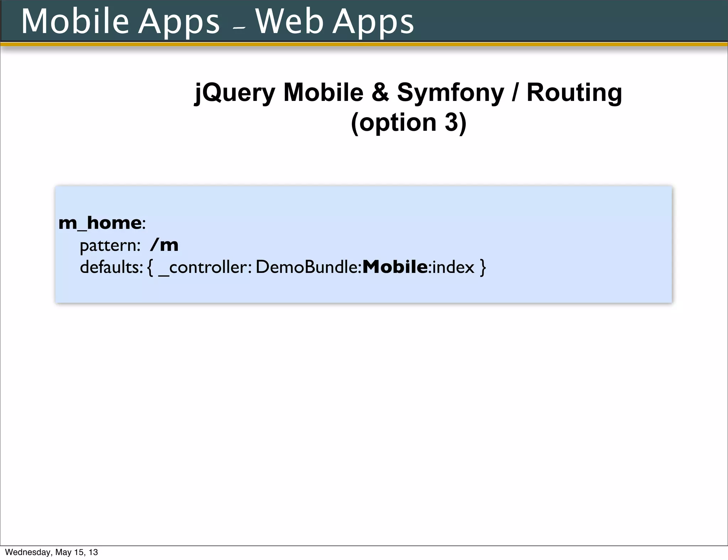The height and width of the screenshot is (560, 728).
Task: Click the word 'jQuery' in the title
Action: tap(235, 92)
